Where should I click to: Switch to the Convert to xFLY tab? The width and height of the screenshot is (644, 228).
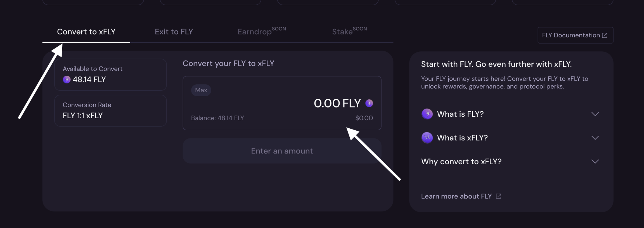click(x=86, y=32)
